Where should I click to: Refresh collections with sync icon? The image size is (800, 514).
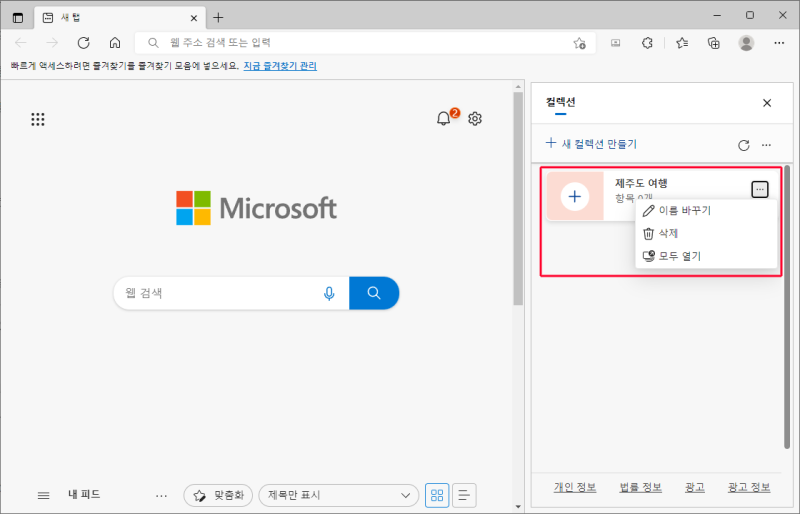pos(744,145)
